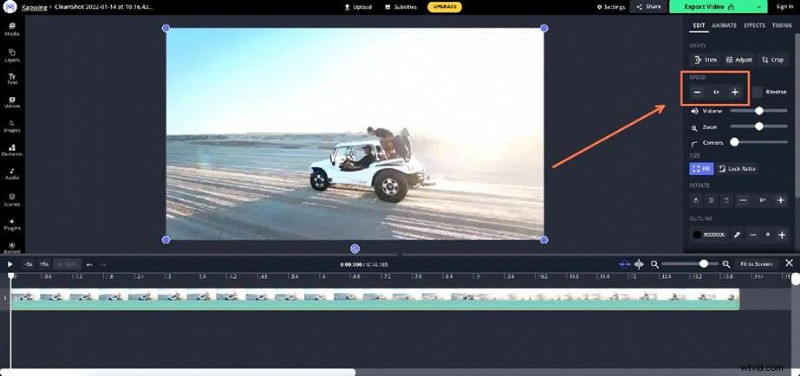Click the yellow Upgrade button

[444, 7]
